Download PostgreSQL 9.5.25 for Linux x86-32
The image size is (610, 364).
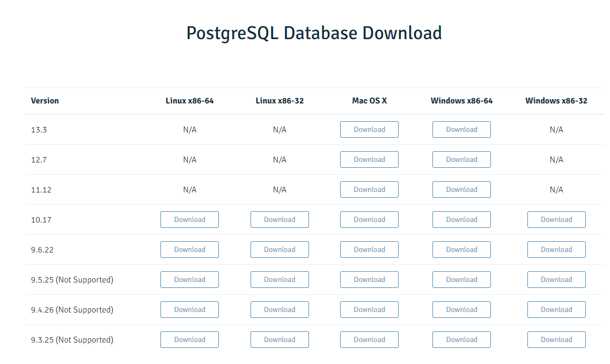point(280,280)
